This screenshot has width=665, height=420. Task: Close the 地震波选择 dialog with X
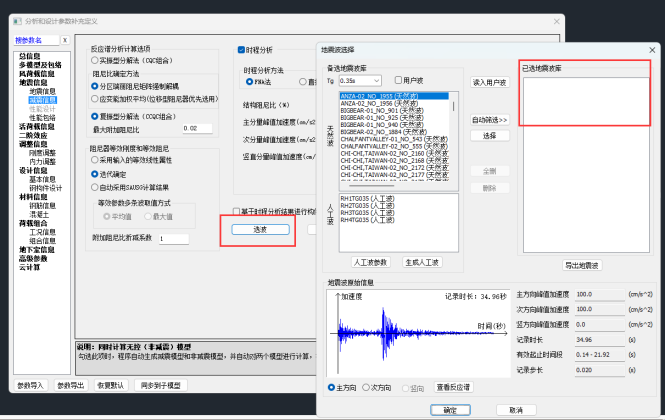pos(651,48)
